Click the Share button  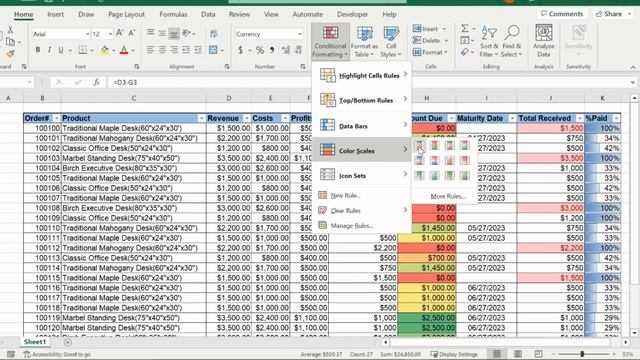coord(612,14)
